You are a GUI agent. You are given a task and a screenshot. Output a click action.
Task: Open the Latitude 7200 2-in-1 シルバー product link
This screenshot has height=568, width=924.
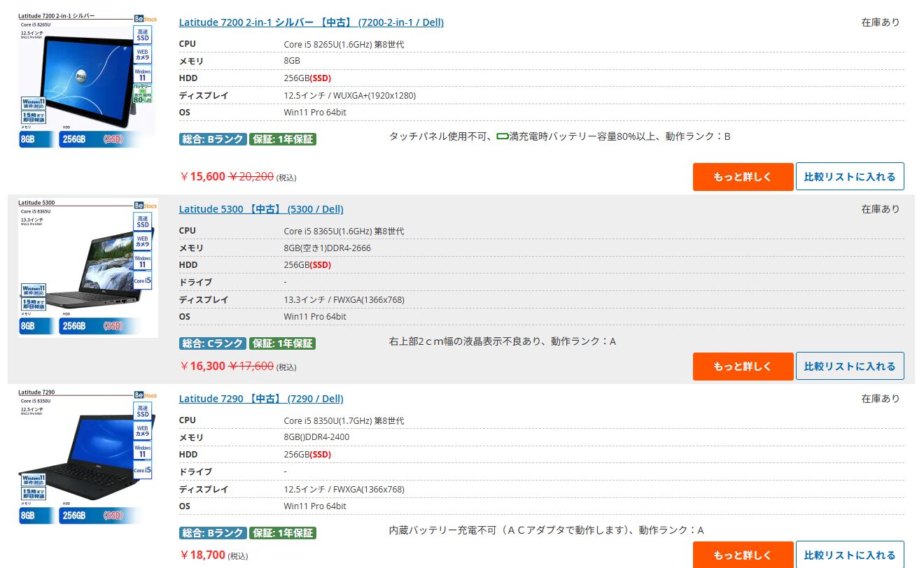point(311,22)
